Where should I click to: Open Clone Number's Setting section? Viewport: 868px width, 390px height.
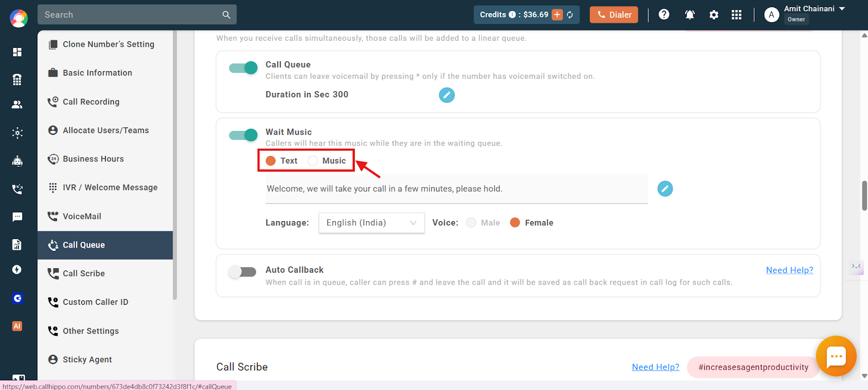click(x=105, y=45)
